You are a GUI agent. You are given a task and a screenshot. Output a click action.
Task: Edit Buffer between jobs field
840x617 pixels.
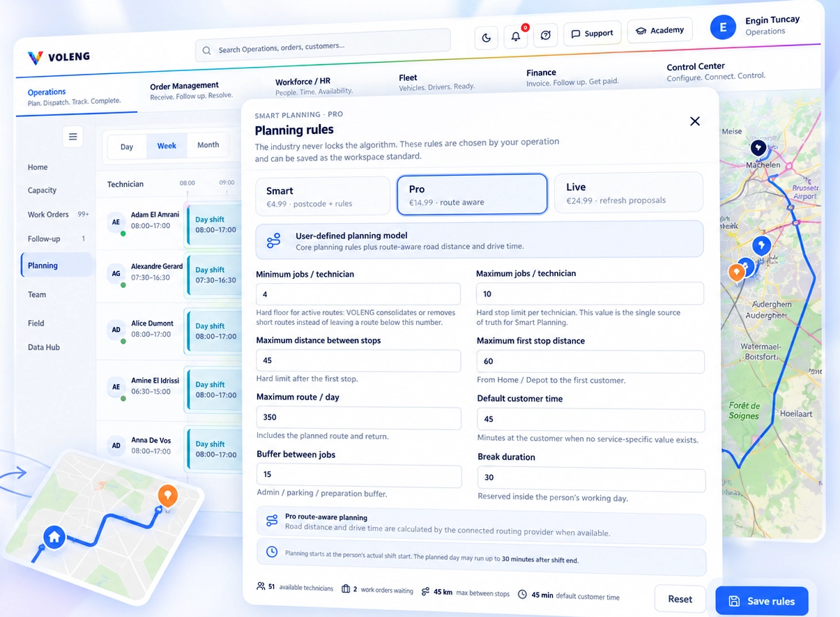point(359,476)
